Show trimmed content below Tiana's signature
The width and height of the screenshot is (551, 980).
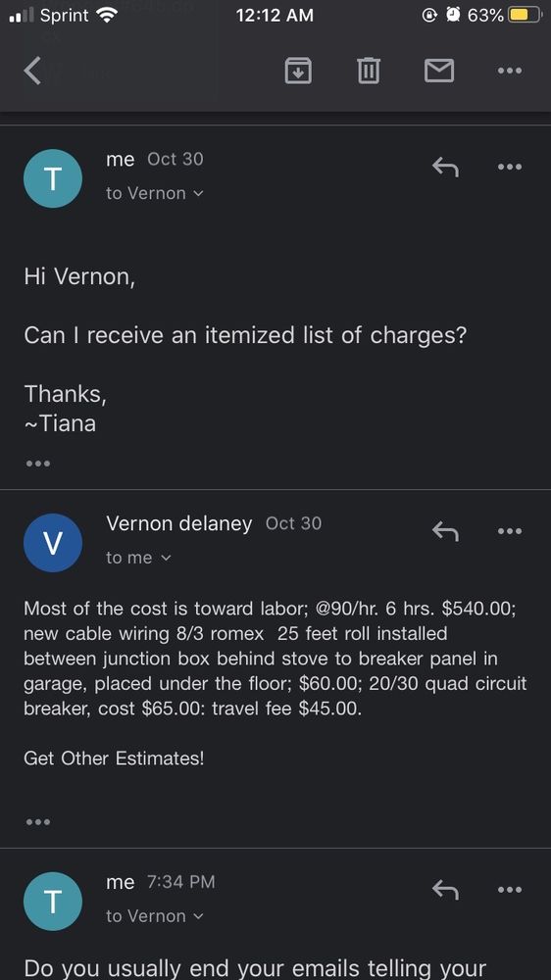(x=38, y=464)
